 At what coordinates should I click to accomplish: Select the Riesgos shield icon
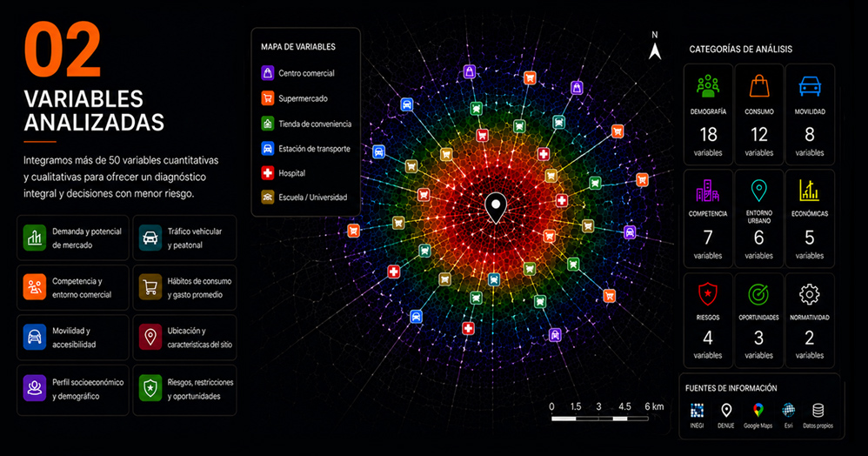click(x=707, y=294)
